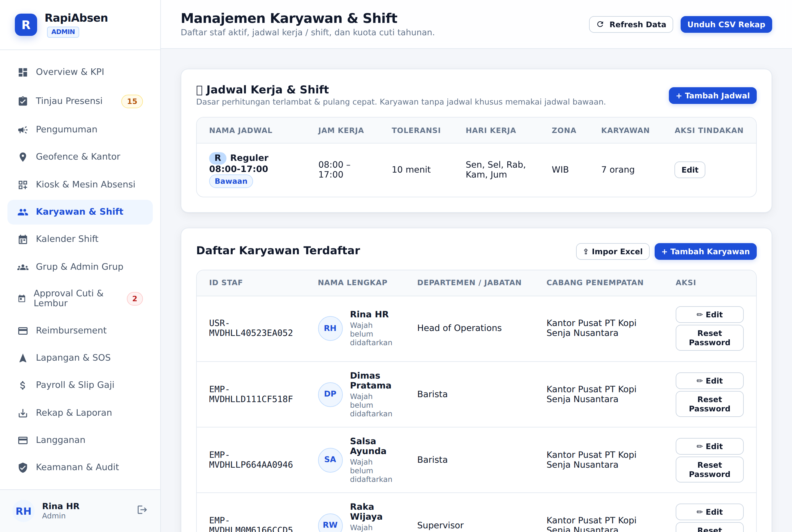
Task: Click the Payroll & Slip Gaji dollar icon
Action: 23,385
